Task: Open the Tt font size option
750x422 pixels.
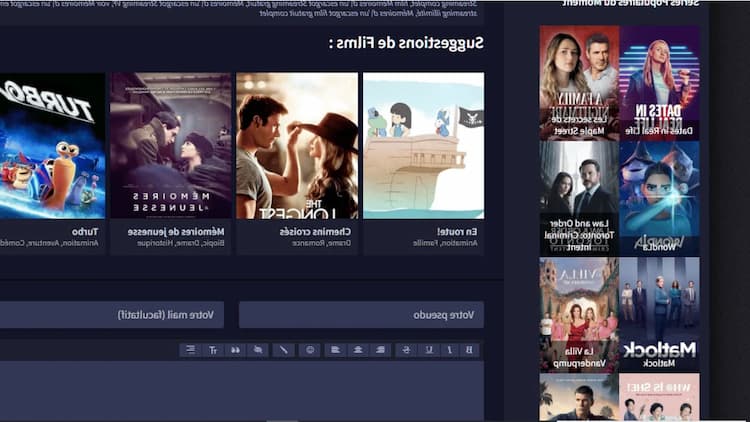Action: tap(213, 350)
